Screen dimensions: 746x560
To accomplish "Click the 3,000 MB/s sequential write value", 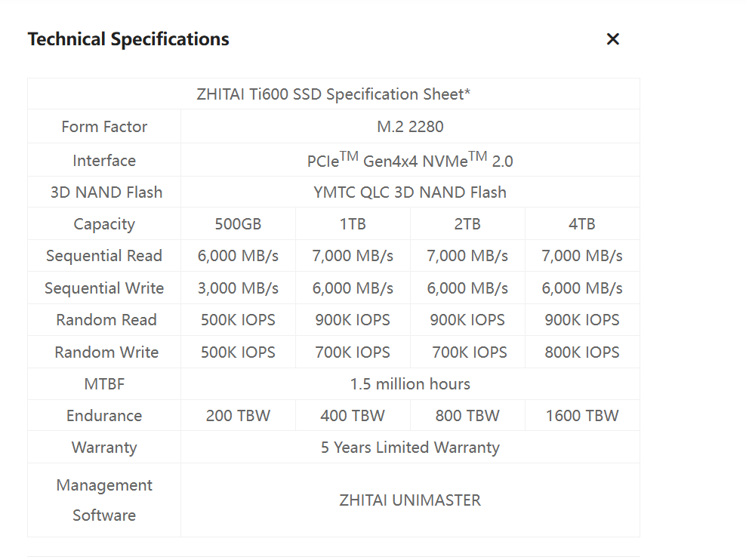I will (x=238, y=288).
